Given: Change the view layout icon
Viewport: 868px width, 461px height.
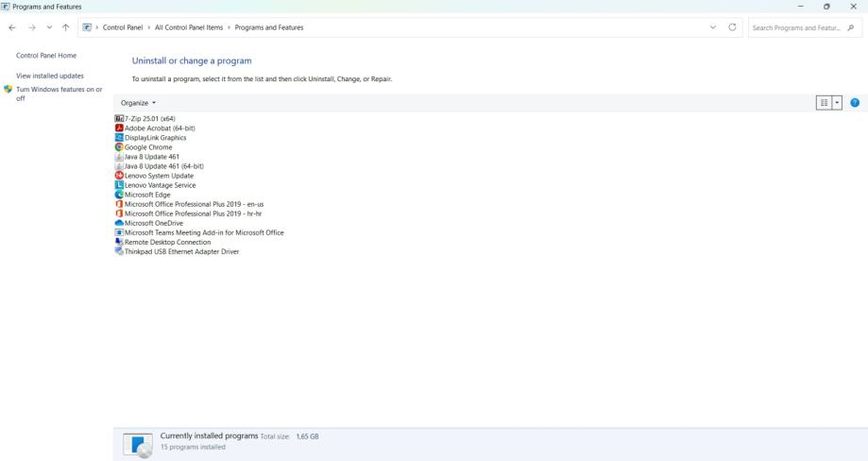Looking at the screenshot, I should (824, 103).
